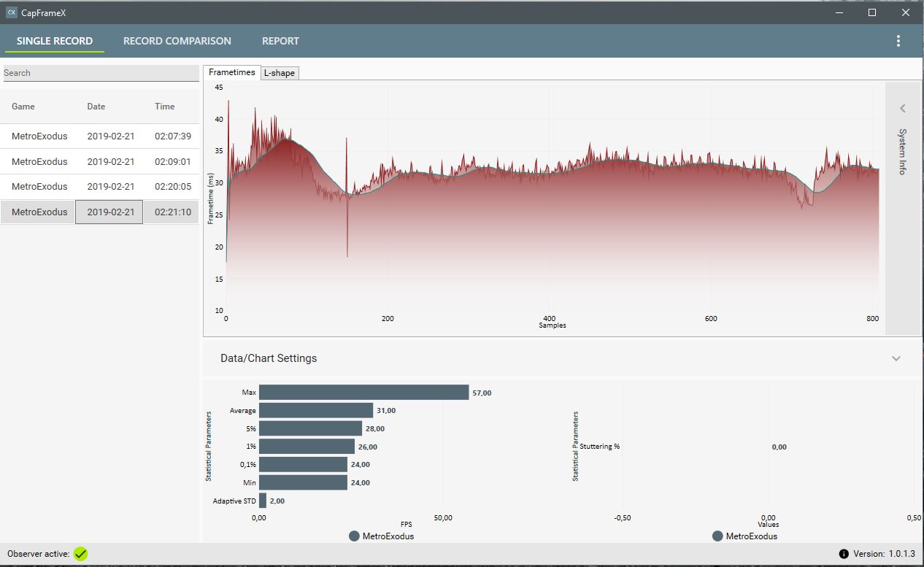Sort records by Time column header

pos(165,107)
